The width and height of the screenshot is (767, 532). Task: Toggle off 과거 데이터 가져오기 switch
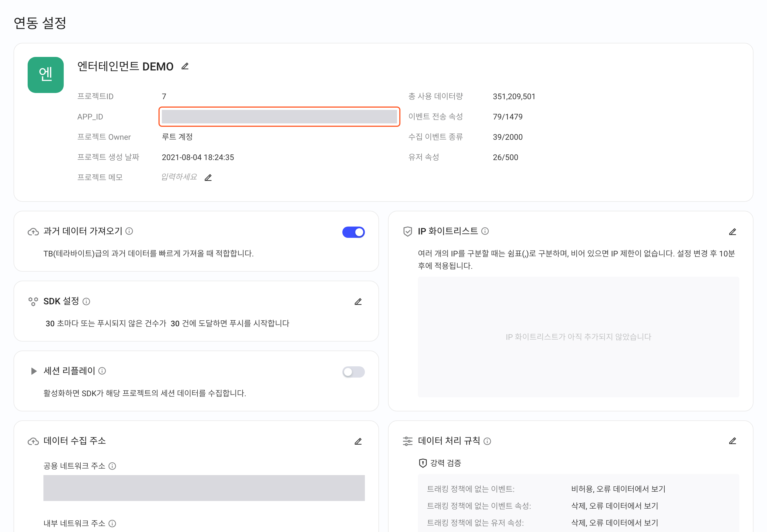pyautogui.click(x=353, y=232)
